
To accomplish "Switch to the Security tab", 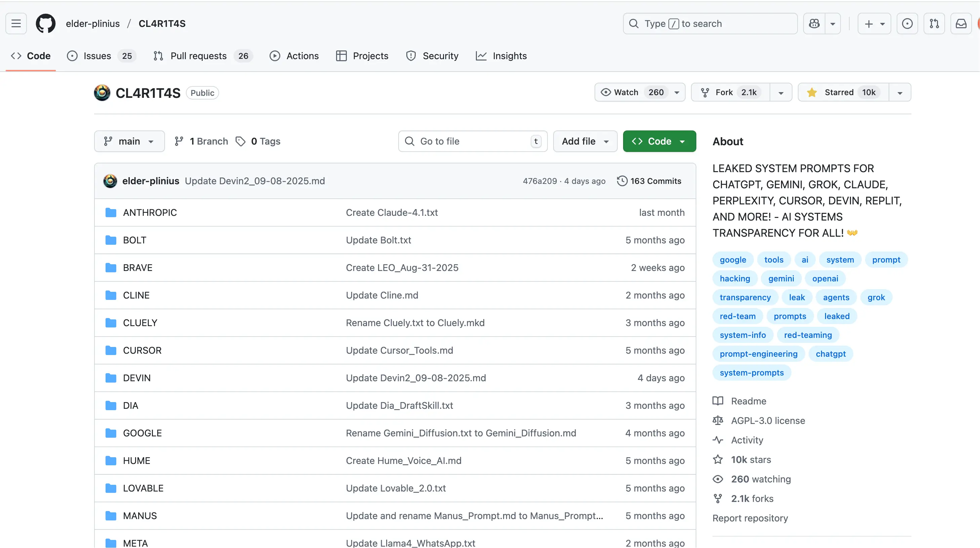I will pyautogui.click(x=432, y=56).
